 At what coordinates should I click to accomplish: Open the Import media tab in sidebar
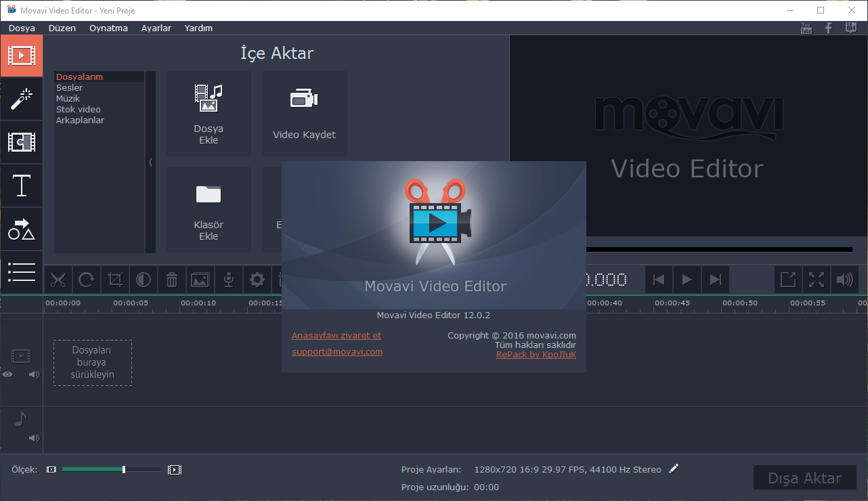(x=22, y=56)
